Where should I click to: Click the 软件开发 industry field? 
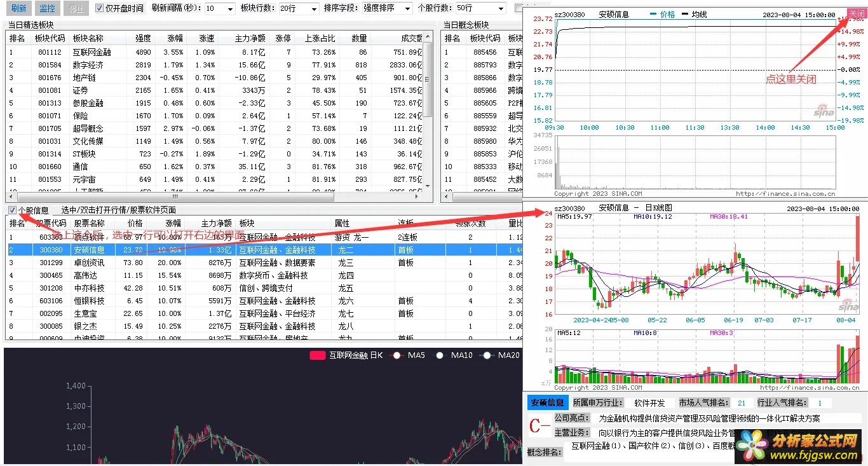tap(649, 402)
